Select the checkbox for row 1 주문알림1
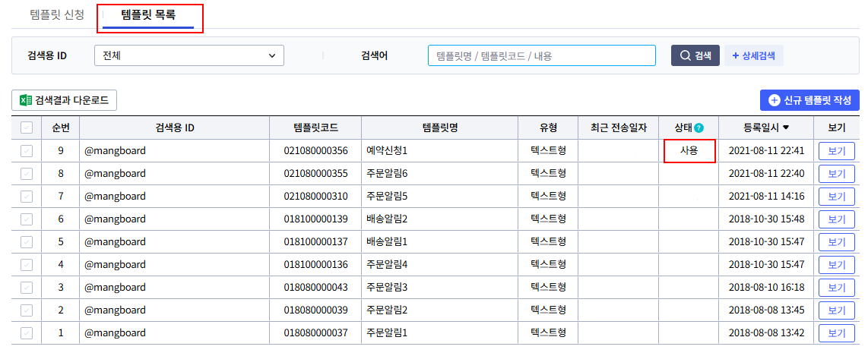Image resolution: width=868 pixels, height=356 pixels. click(27, 333)
